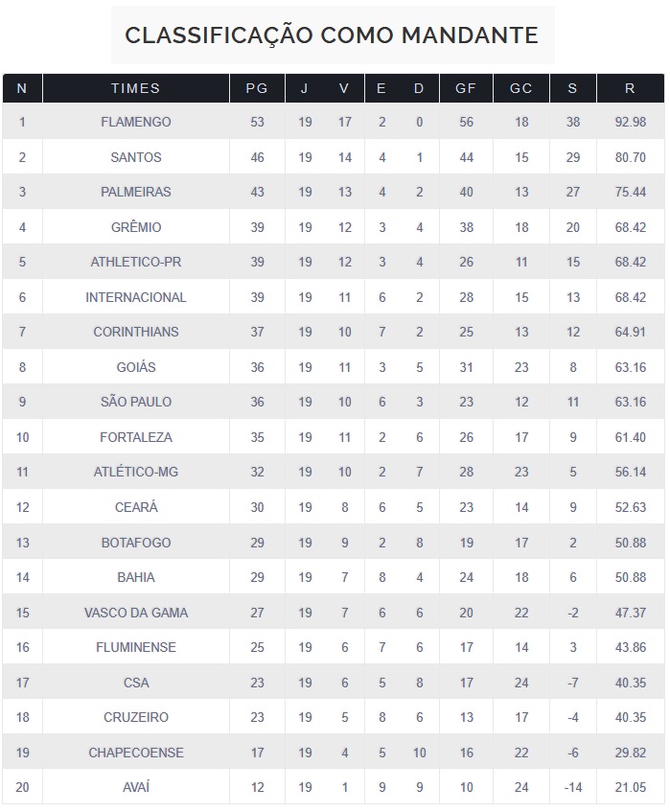The image size is (670, 812).
Task: Open Vasco da Gama team entry
Action: [135, 613]
